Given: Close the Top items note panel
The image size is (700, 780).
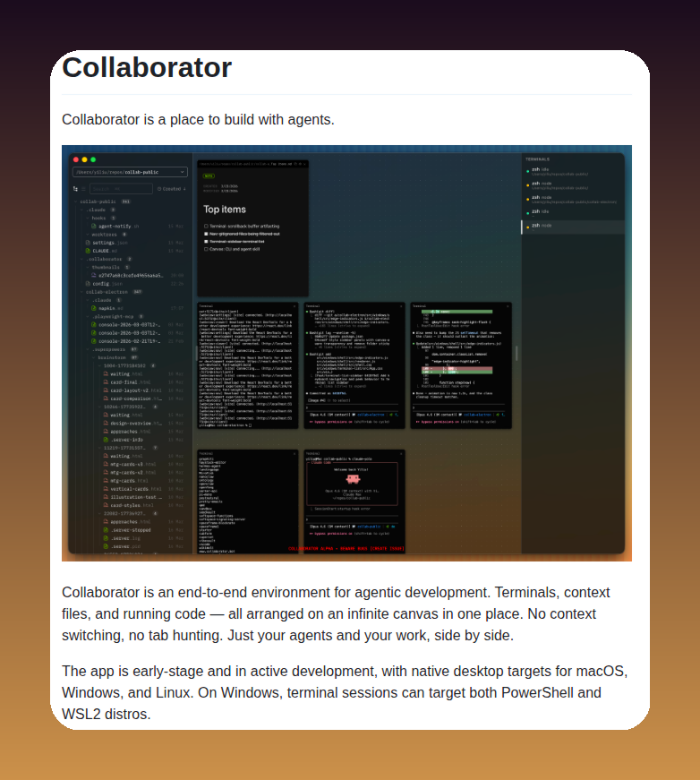Looking at the screenshot, I should 304,164.
